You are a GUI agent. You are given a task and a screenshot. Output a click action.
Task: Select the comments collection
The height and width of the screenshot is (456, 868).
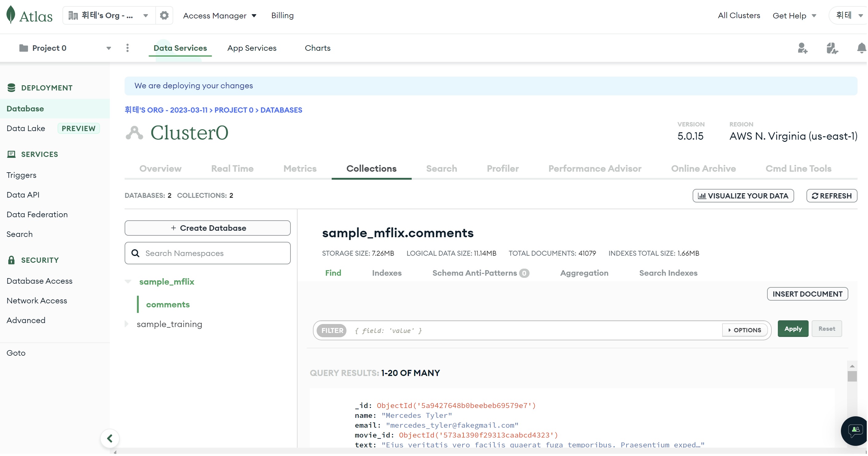[168, 304]
